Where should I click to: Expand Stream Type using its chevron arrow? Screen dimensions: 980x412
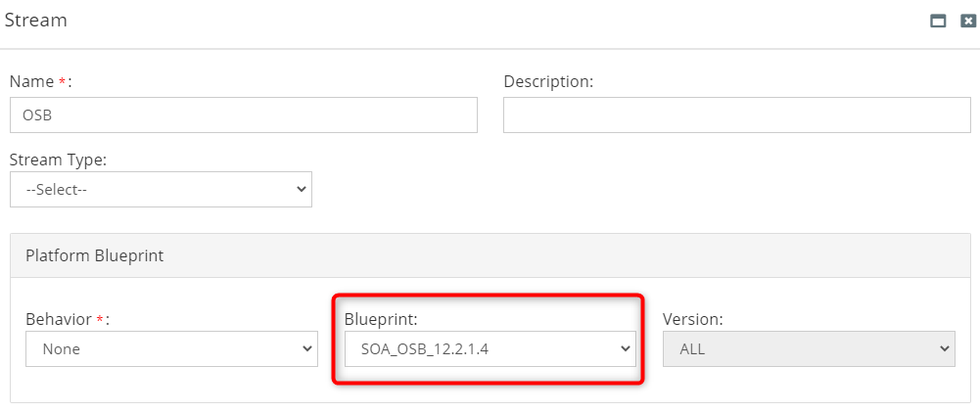(302, 190)
